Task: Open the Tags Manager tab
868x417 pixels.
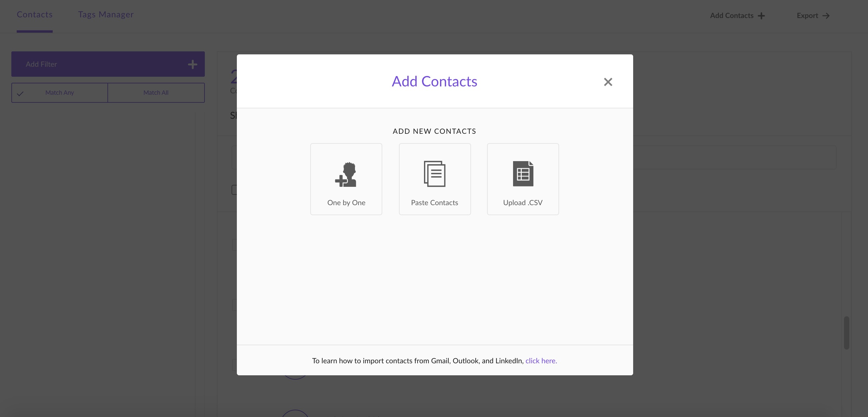Action: tap(106, 14)
